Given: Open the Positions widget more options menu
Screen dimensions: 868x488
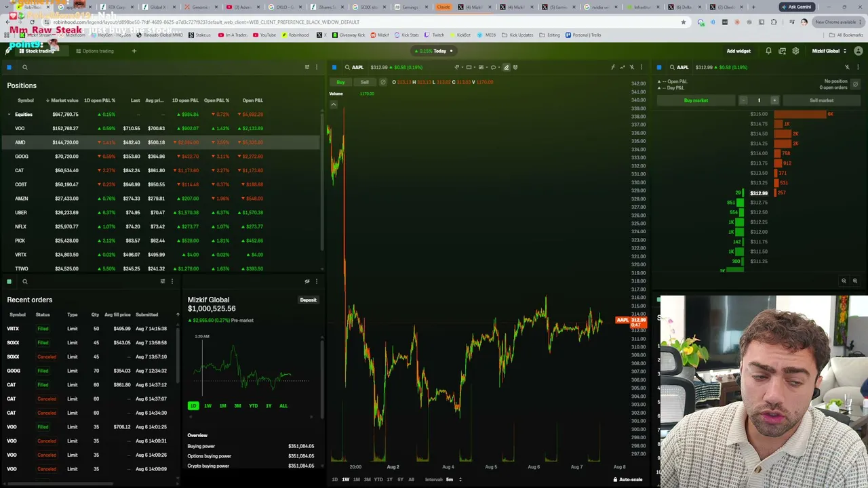Looking at the screenshot, I should (x=316, y=67).
